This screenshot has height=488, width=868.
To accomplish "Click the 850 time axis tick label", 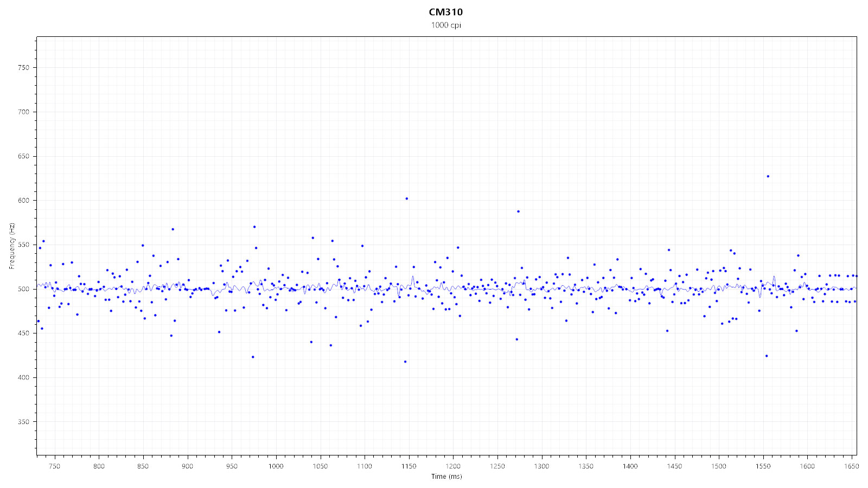I will (143, 466).
